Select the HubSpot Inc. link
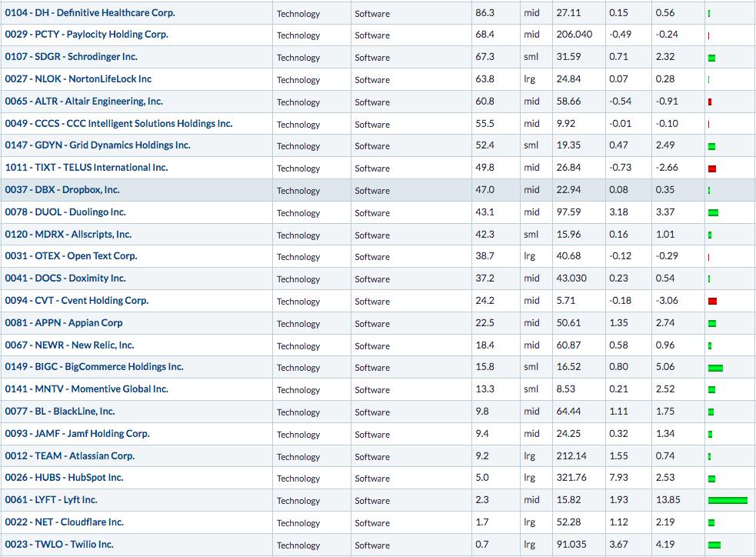This screenshot has width=756, height=557. pyautogui.click(x=64, y=478)
